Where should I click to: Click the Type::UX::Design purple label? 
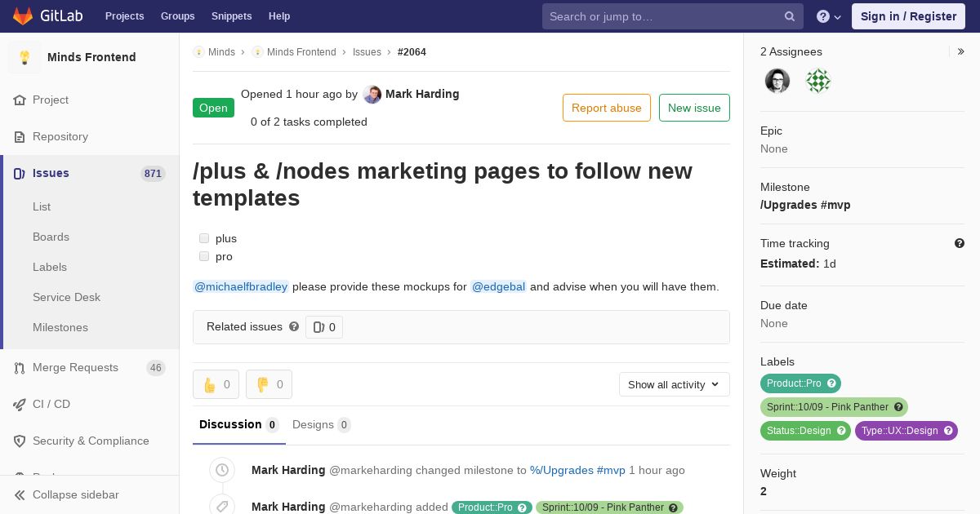[x=906, y=431]
